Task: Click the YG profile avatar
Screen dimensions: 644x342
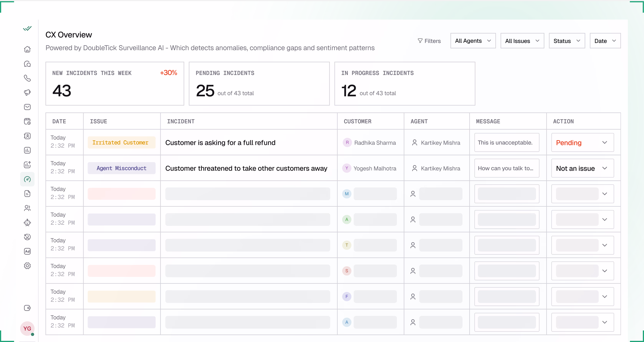Action: click(x=27, y=329)
